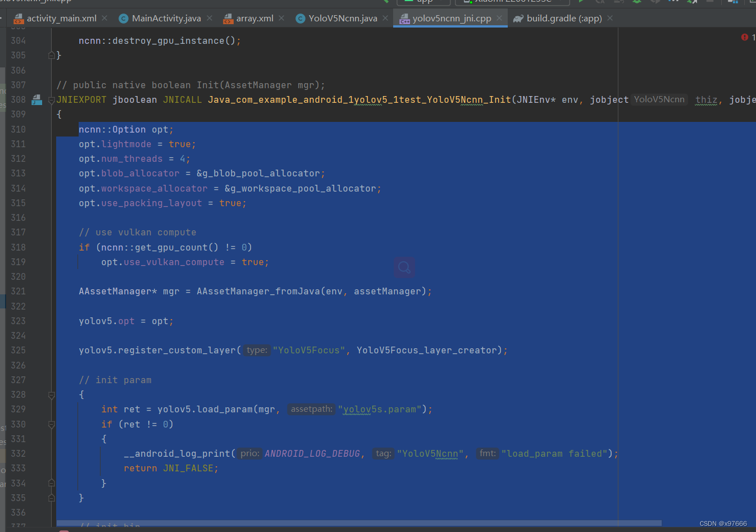Screen dimensions: 756x532
Task: Click the Java_com_example_android_1yolov5_1test_YoloV5Ncnn_Init function name
Action: 359,100
